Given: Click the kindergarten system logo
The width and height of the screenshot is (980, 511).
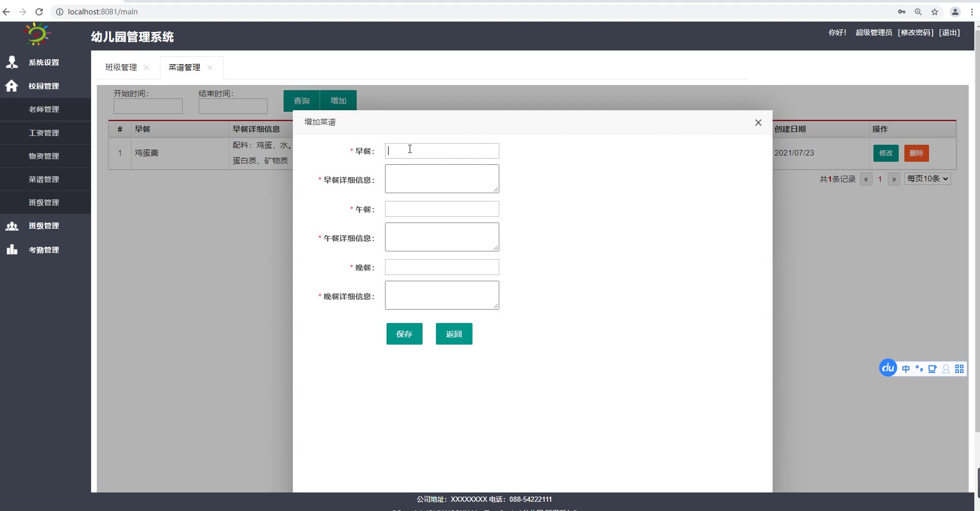Looking at the screenshot, I should coord(37,34).
